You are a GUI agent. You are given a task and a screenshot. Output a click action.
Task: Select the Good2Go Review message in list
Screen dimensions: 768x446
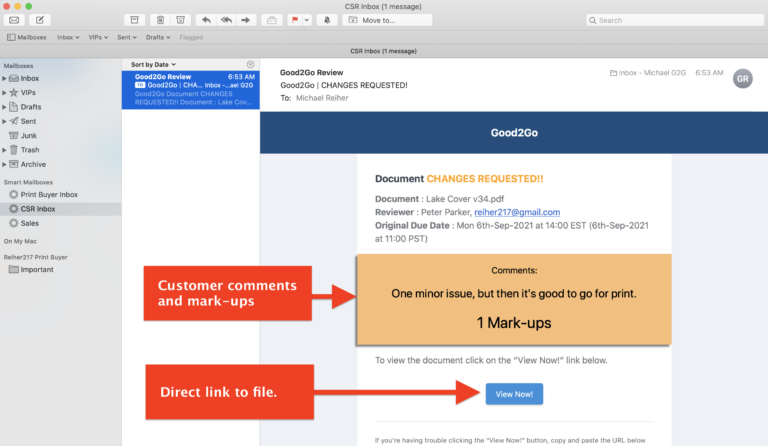click(191, 90)
